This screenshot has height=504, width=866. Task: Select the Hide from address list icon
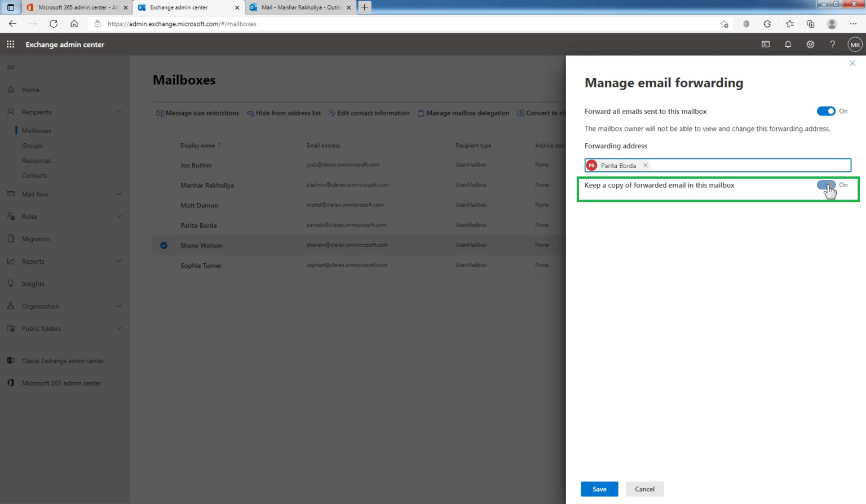[x=250, y=113]
